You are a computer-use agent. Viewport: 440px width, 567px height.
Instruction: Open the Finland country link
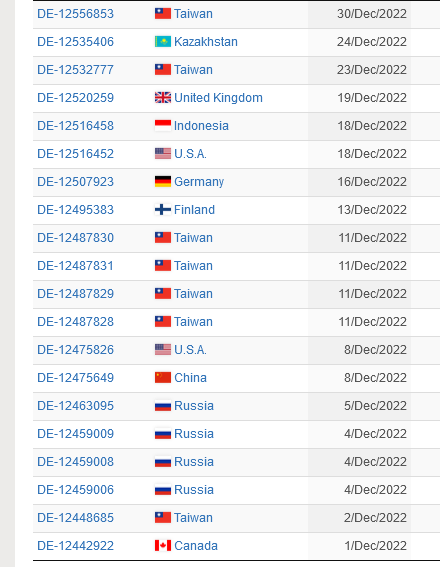(x=195, y=210)
